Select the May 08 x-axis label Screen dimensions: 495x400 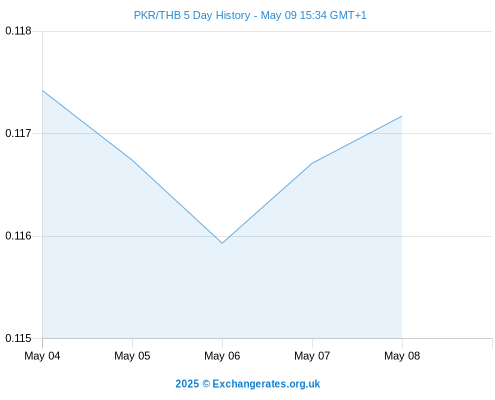(x=402, y=356)
